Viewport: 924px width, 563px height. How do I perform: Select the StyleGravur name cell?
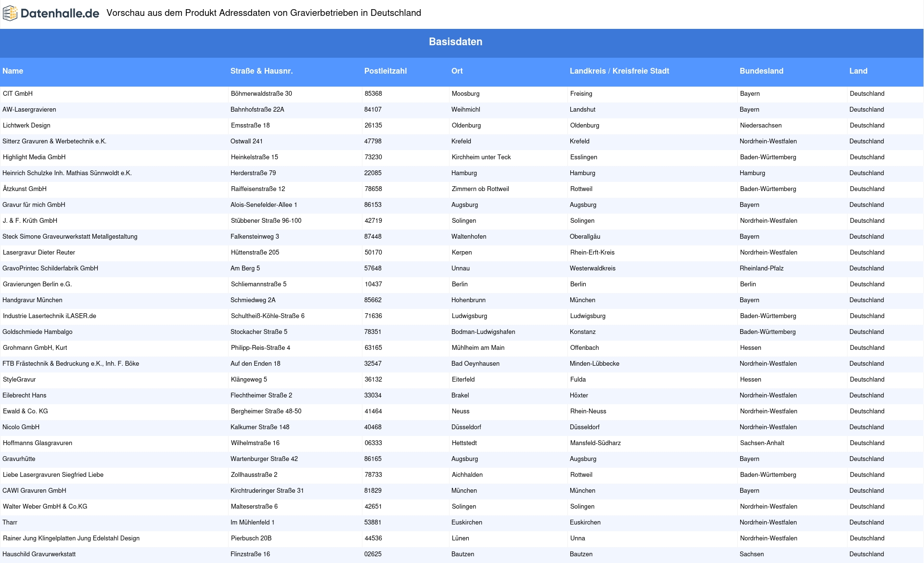pos(19,379)
